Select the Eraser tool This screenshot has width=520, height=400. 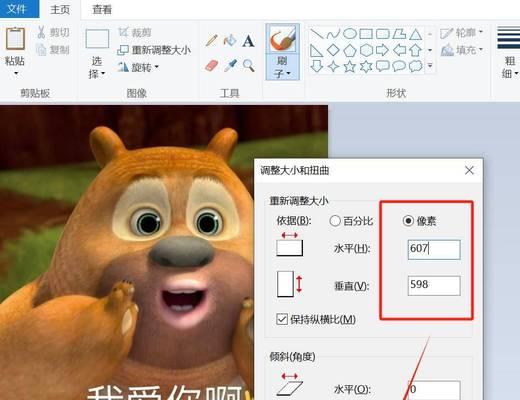[x=212, y=65]
